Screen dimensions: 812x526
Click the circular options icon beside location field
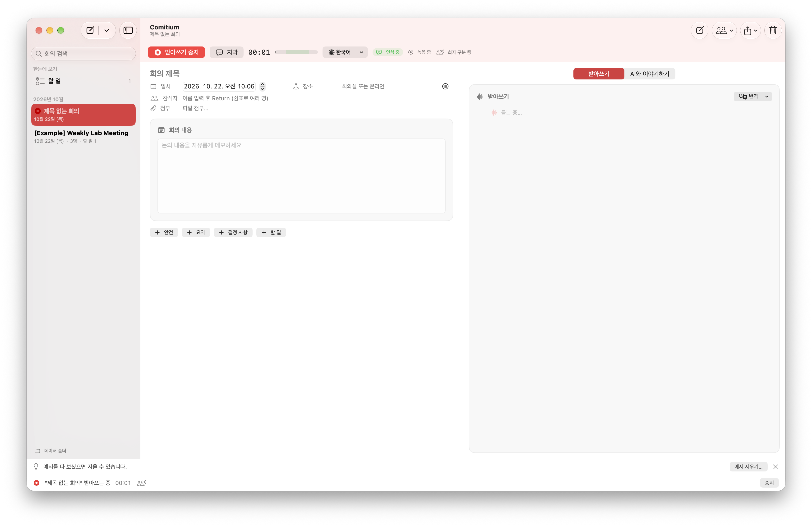445,86
